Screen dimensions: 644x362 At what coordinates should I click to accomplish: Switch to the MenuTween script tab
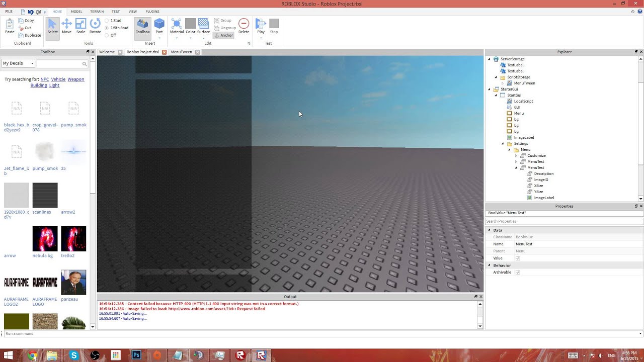coord(182,52)
